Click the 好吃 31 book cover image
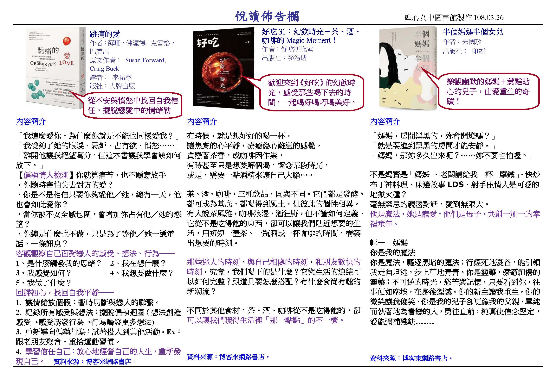 (224, 68)
